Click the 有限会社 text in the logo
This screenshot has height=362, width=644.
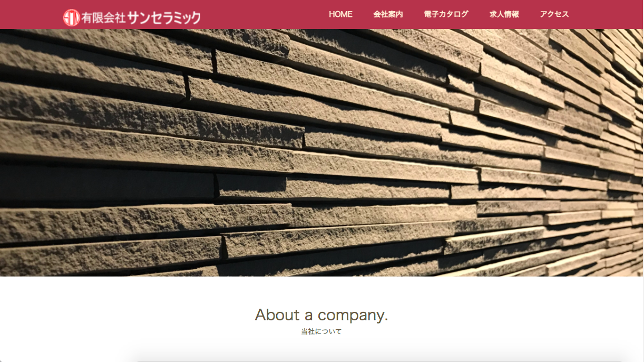pos(103,18)
